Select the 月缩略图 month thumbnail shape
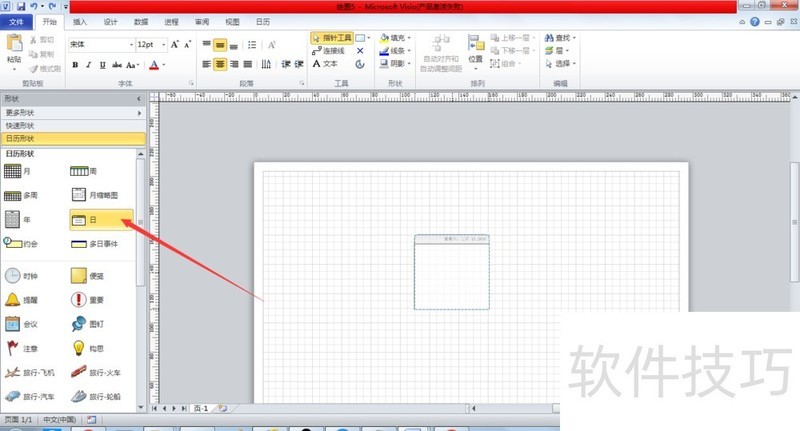This screenshot has width=800, height=431. [95, 195]
